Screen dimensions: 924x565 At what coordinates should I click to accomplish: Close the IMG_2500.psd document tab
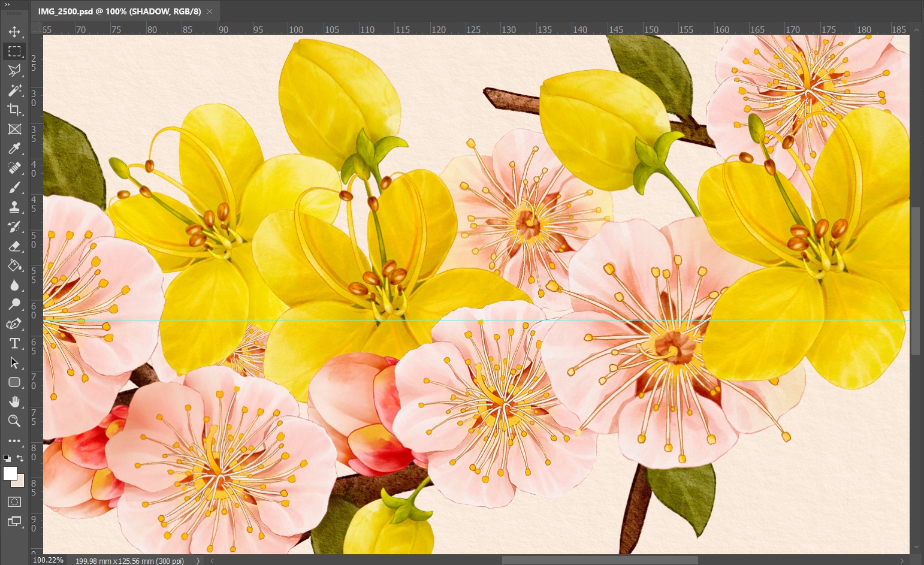coord(210,11)
